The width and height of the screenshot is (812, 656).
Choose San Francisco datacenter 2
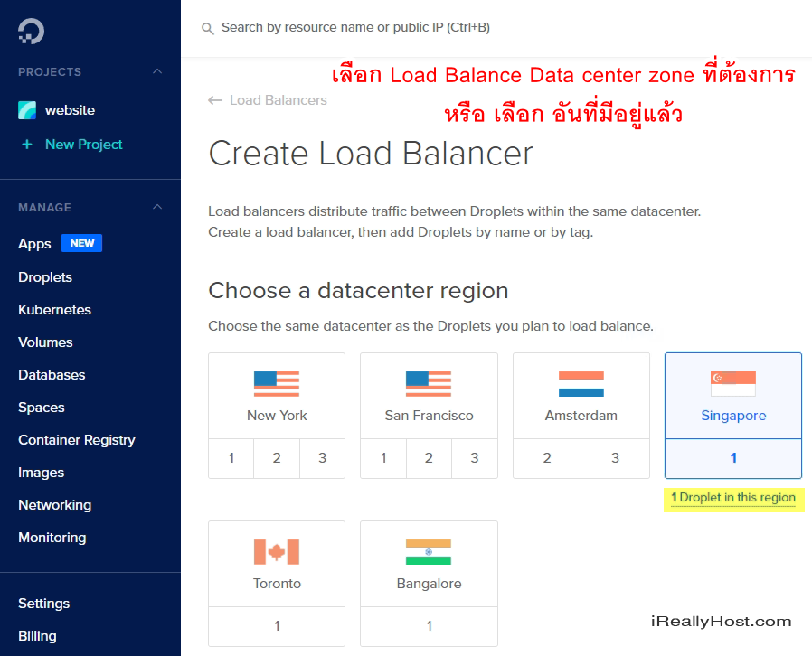point(429,458)
